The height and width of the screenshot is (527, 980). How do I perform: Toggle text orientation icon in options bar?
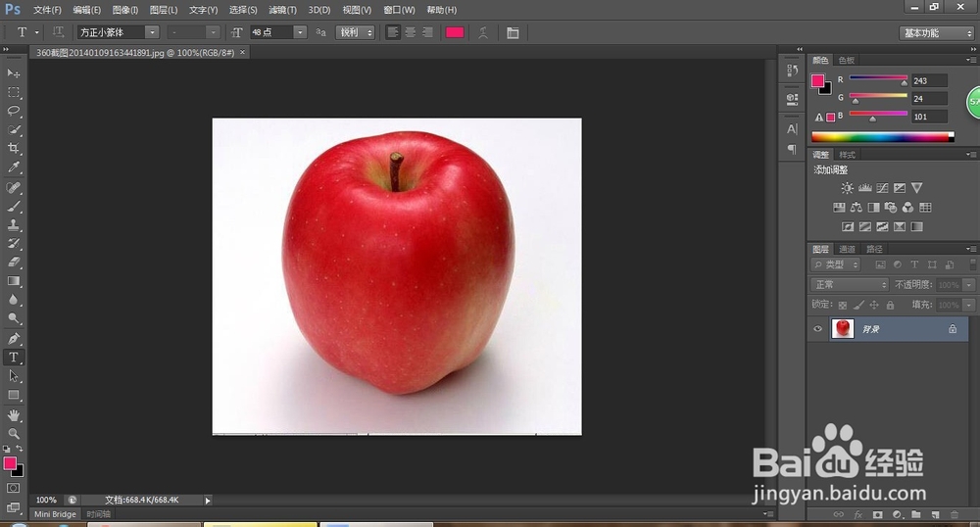pos(58,32)
